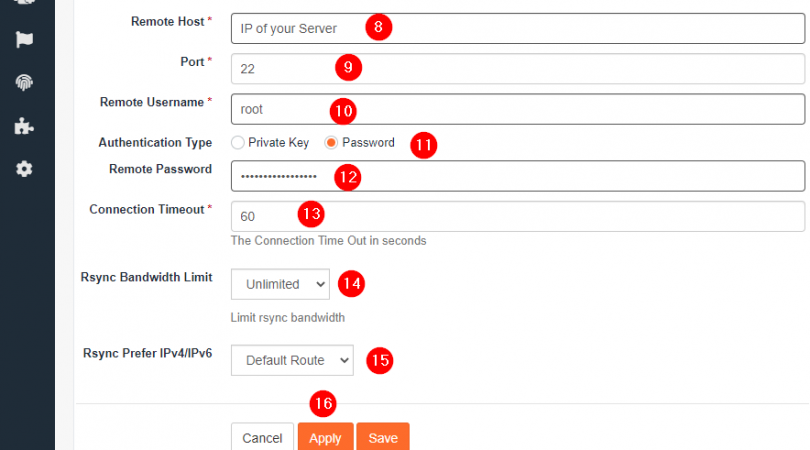
Task: Select Password authentication type
Action: [332, 142]
